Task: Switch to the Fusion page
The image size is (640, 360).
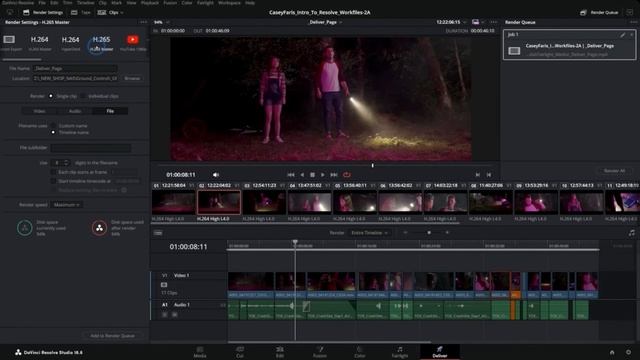Action: point(320,352)
